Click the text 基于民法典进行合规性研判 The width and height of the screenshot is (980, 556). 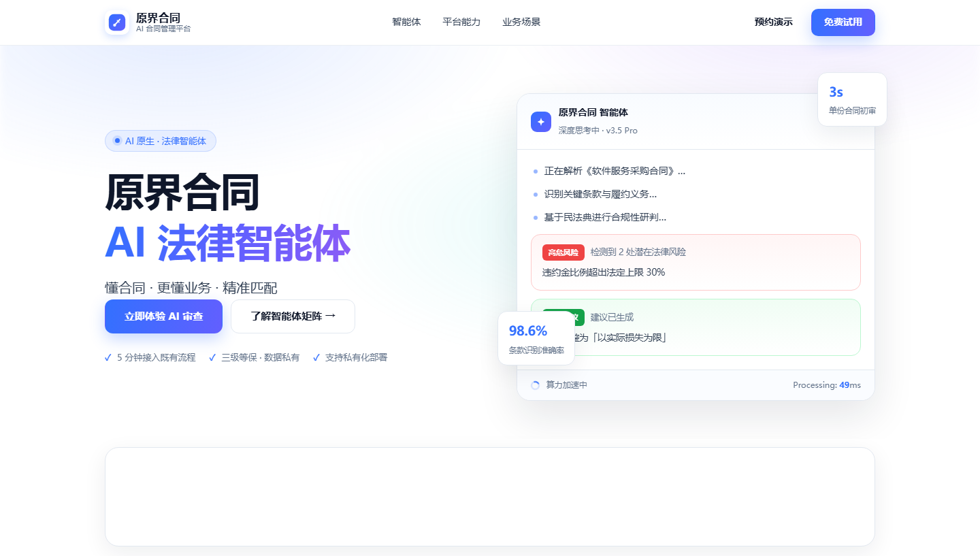tap(605, 217)
